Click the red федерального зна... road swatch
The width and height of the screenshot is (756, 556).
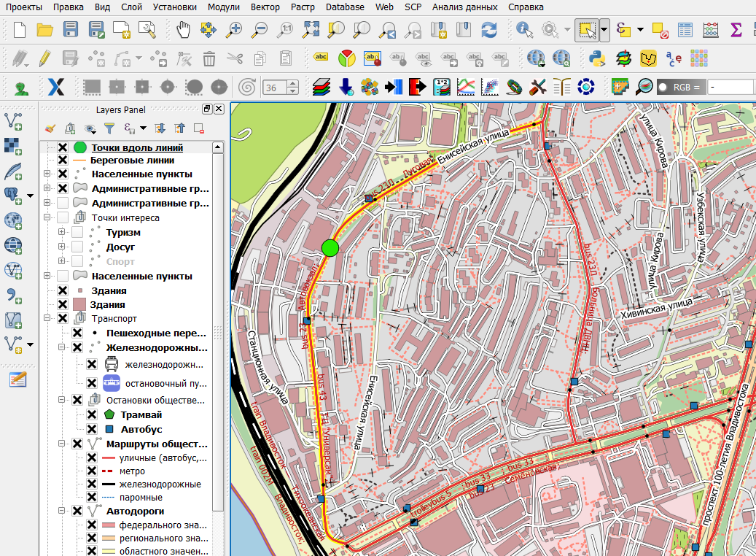coord(109,525)
